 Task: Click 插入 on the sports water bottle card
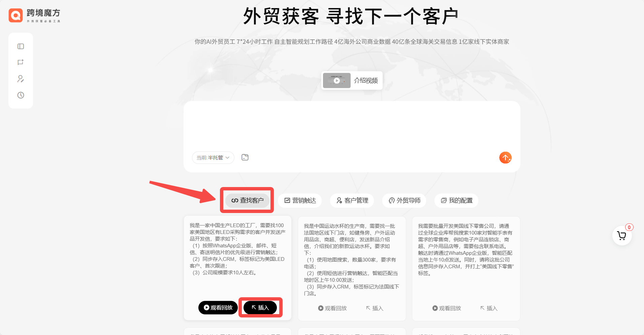[375, 308]
